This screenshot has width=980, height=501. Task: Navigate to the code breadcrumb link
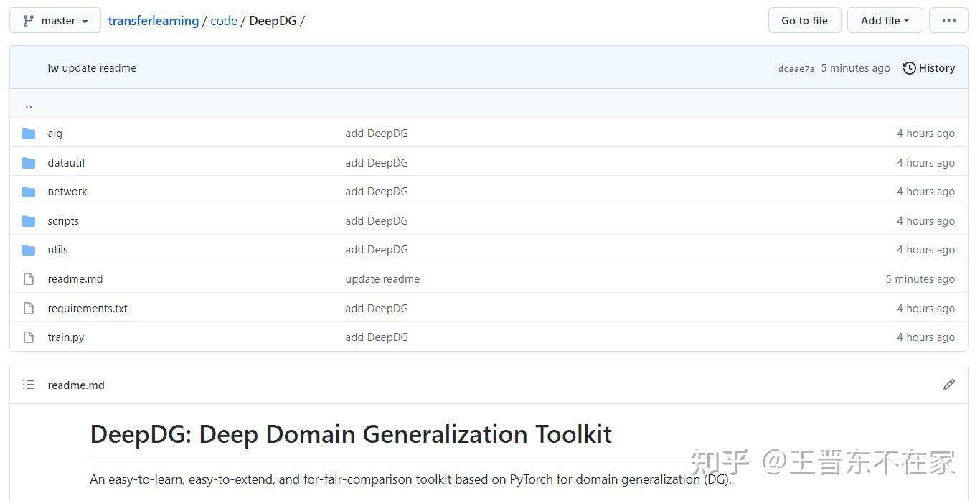[224, 21]
